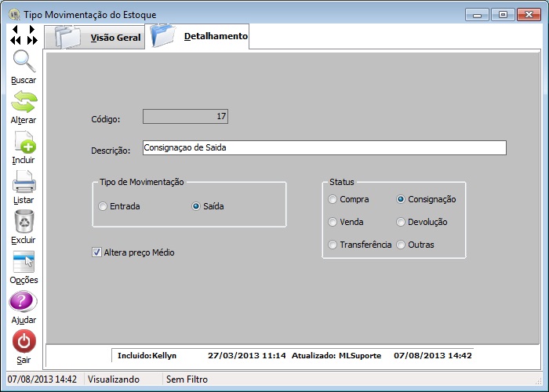Click the Incluir new record icon

click(x=24, y=142)
